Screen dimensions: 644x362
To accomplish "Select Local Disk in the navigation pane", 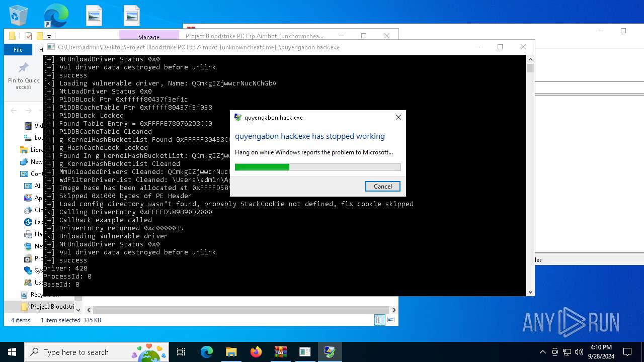I will point(35,138).
